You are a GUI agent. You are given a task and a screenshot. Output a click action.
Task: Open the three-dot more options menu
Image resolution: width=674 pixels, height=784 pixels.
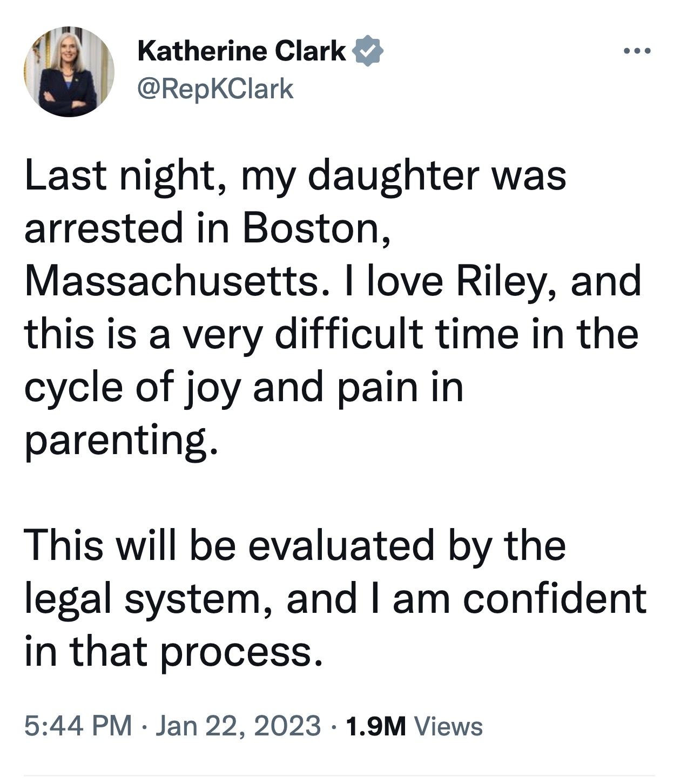coord(637,52)
